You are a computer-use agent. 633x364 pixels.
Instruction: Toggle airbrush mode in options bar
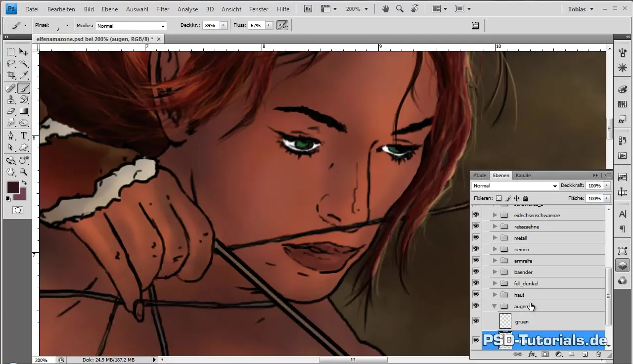[282, 25]
